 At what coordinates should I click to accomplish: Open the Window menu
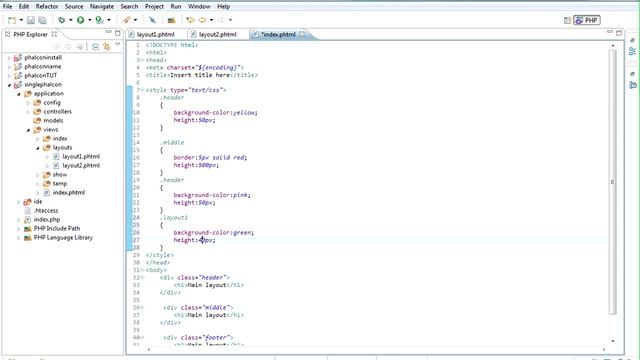[199, 7]
